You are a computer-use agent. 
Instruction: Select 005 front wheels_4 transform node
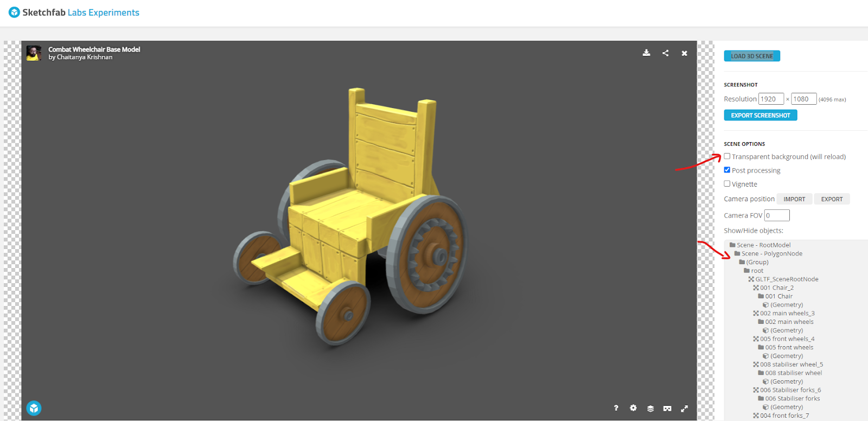(784, 339)
